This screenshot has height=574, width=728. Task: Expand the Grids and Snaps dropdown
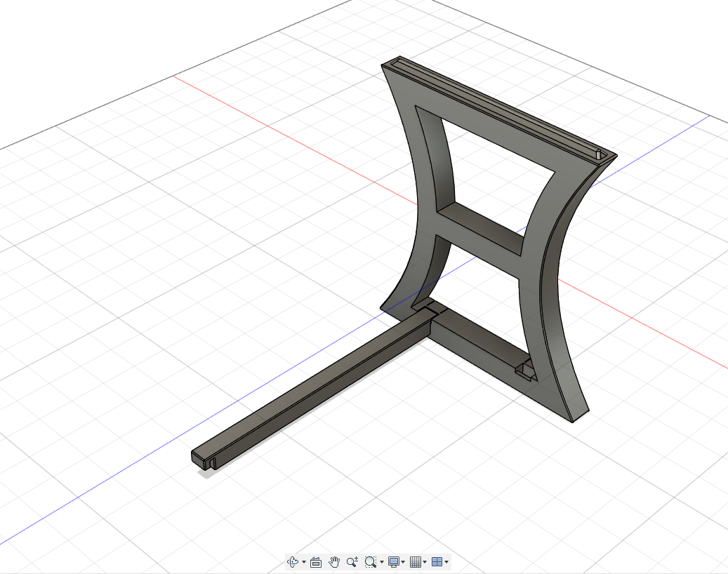425,561
